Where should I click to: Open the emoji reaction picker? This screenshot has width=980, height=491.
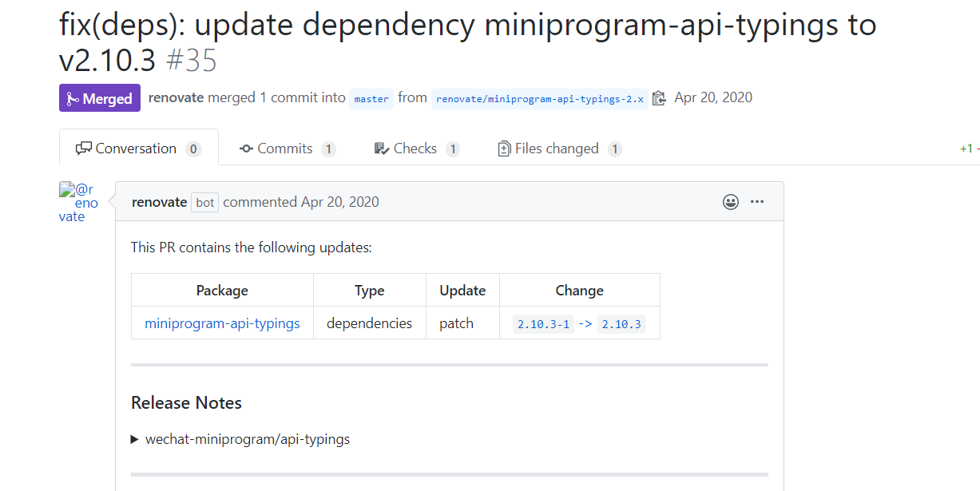[x=731, y=202]
